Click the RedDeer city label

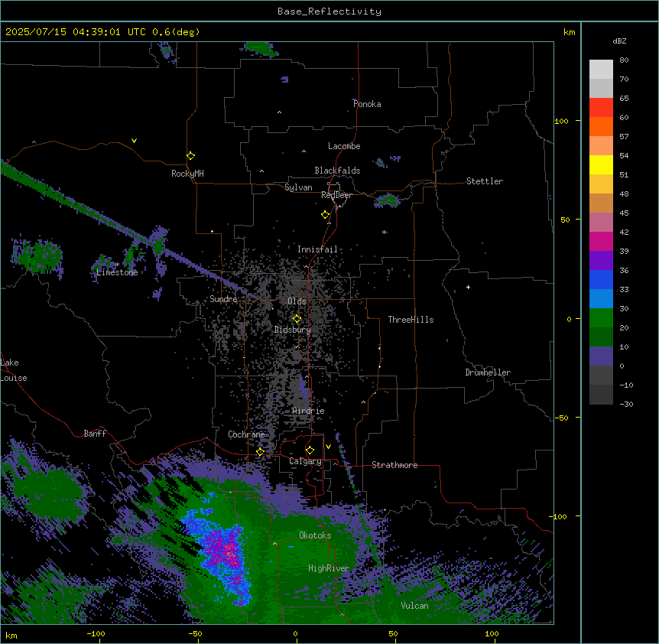click(336, 195)
